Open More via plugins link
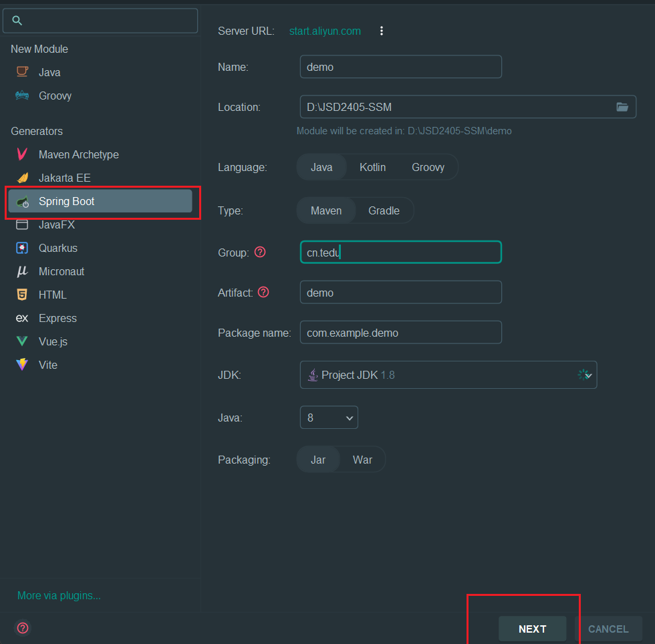Image resolution: width=655 pixels, height=644 pixels. click(x=59, y=595)
